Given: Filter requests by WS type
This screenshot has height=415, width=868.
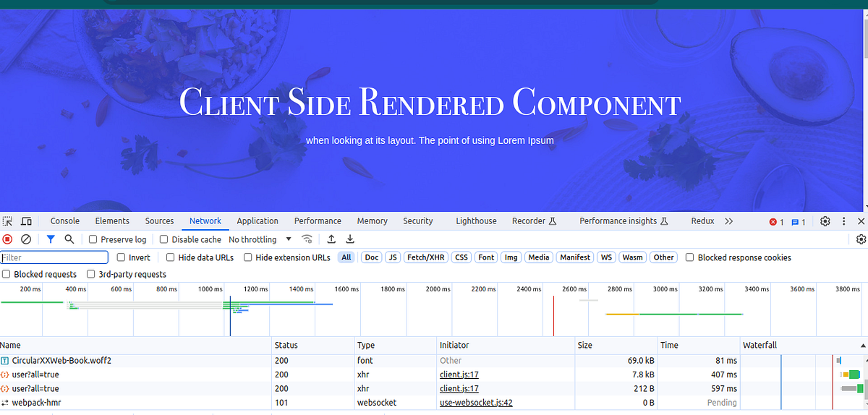Looking at the screenshot, I should tap(606, 257).
